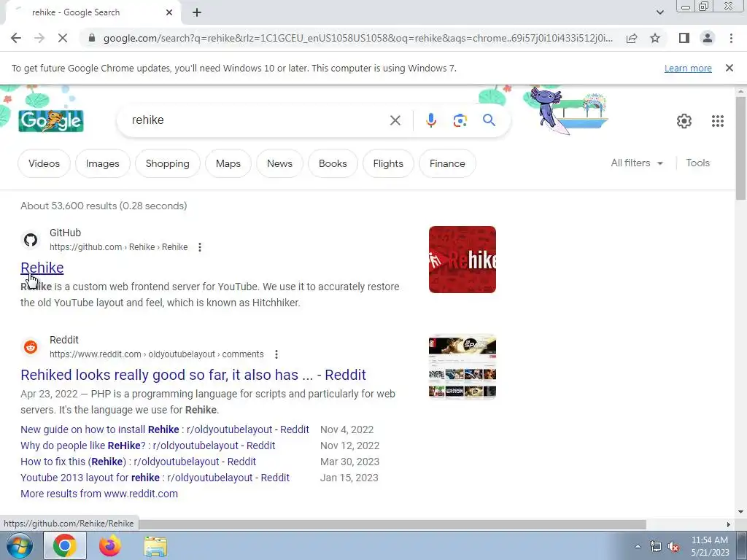
Task: Start voice search with microphone
Action: click(430, 120)
